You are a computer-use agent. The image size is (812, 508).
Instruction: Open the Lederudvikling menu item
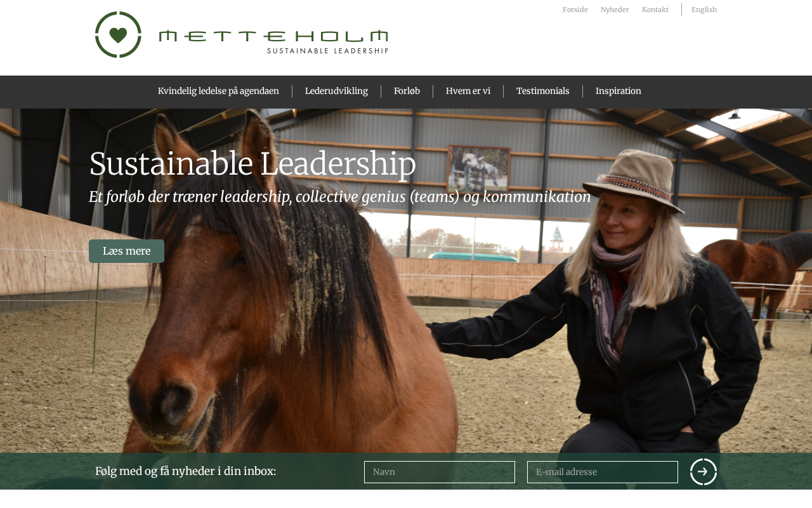point(336,91)
